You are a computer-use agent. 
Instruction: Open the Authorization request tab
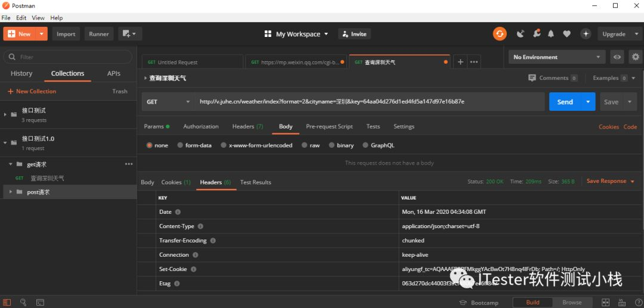pyautogui.click(x=201, y=126)
